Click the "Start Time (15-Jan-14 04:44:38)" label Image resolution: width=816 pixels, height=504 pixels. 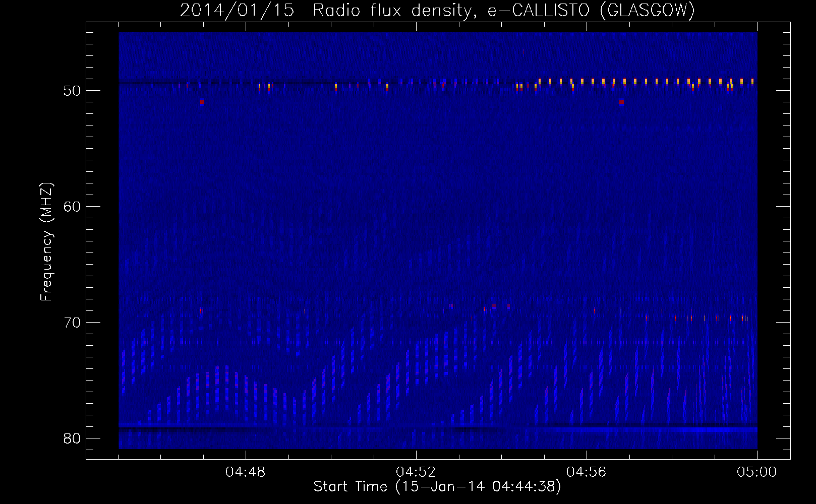437,487
